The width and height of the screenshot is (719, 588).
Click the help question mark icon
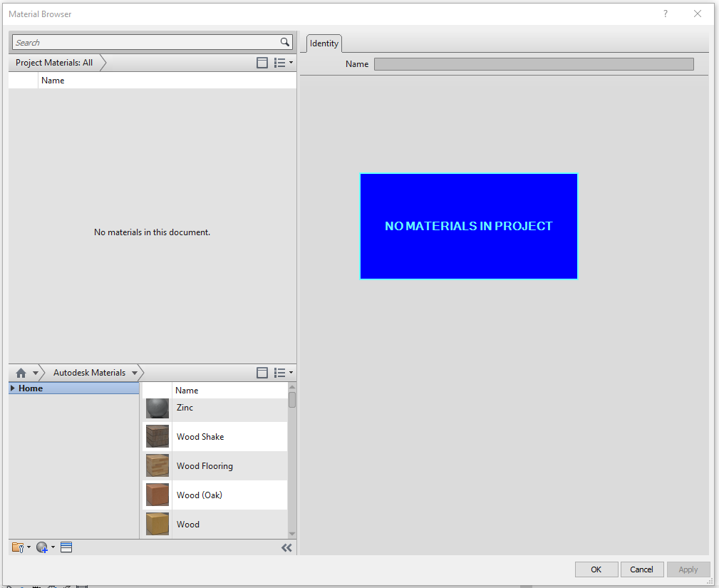(x=666, y=14)
